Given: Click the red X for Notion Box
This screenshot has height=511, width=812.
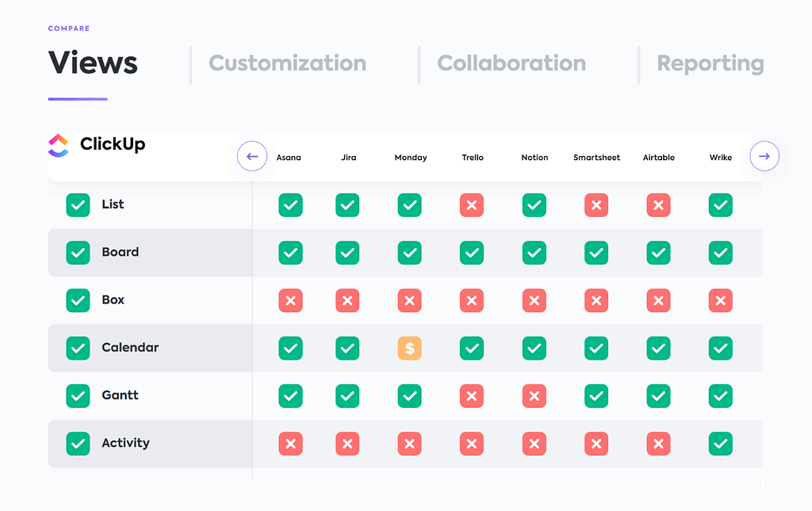Looking at the screenshot, I should click(x=534, y=300).
